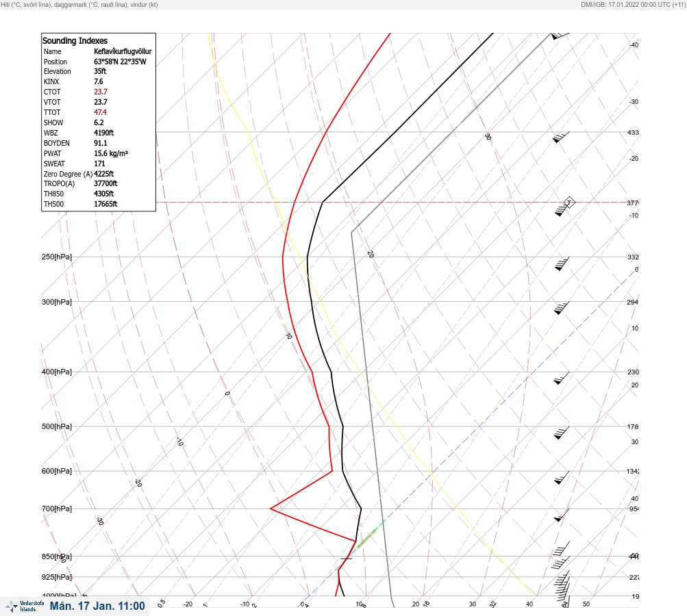Viewport: 687px width, 616px height.
Task: Click the TH850 value 4305ft
Action: (x=104, y=194)
